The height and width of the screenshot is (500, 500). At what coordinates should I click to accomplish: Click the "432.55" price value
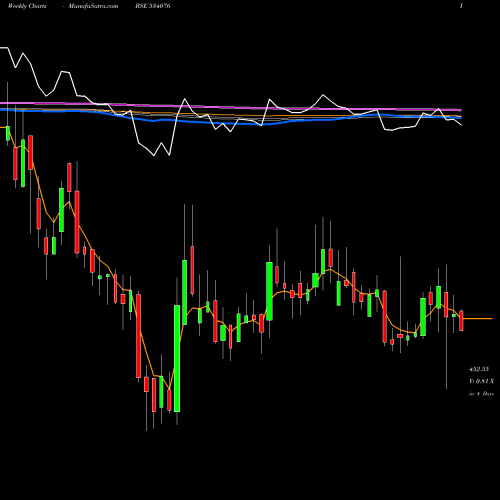479,369
